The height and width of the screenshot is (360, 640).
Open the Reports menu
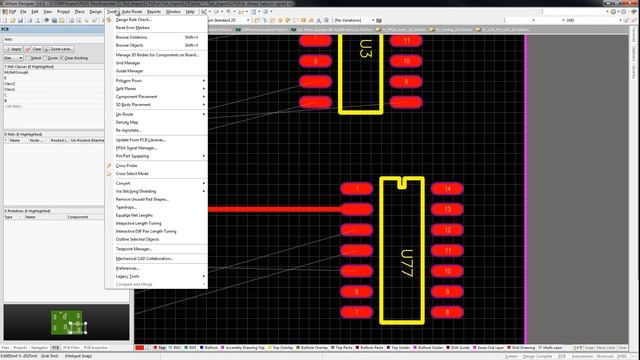tap(154, 12)
